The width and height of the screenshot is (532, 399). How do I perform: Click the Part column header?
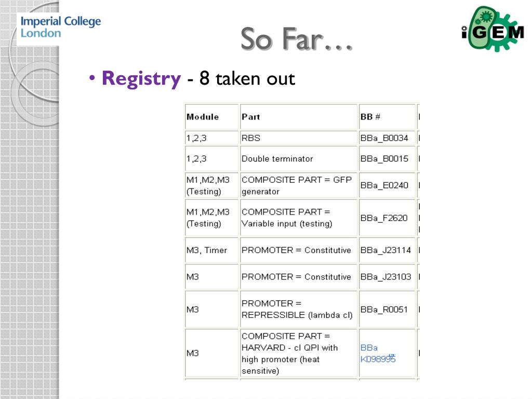[299, 117]
